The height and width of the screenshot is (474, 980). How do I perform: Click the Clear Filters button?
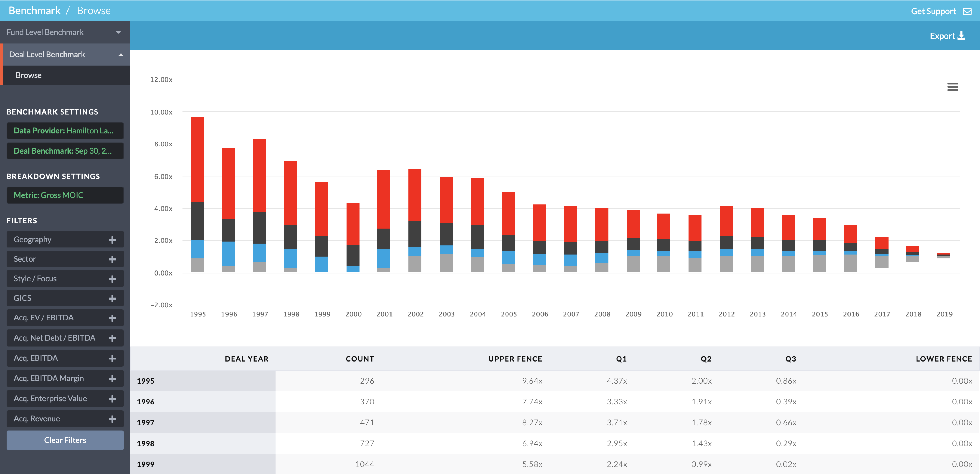pos(65,440)
